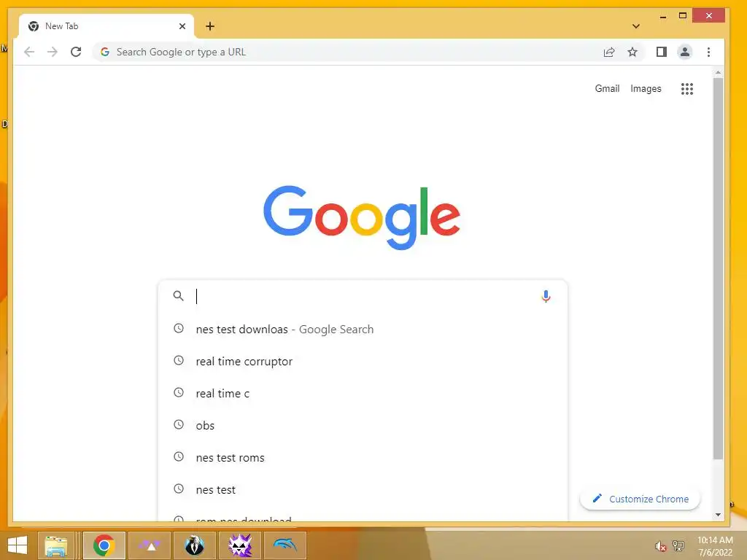Open the taskbar clock showing 10:14 AM
The width and height of the screenshot is (747, 560).
(715, 546)
